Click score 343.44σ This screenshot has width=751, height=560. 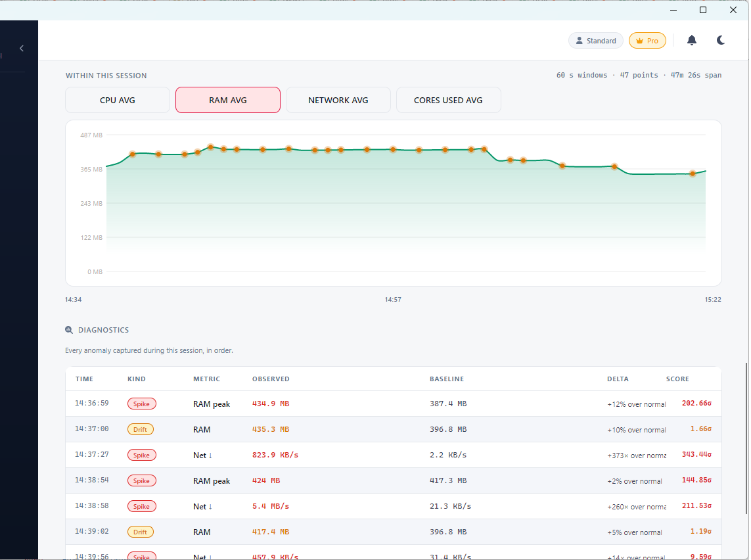(697, 454)
